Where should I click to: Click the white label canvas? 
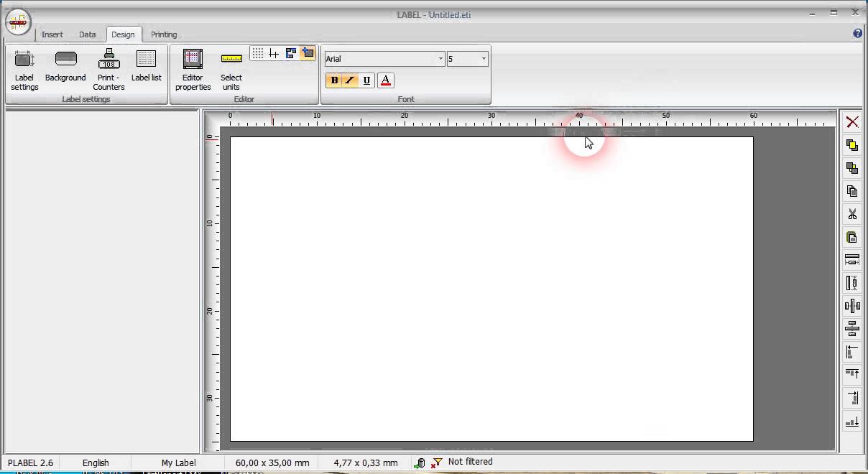(491, 289)
